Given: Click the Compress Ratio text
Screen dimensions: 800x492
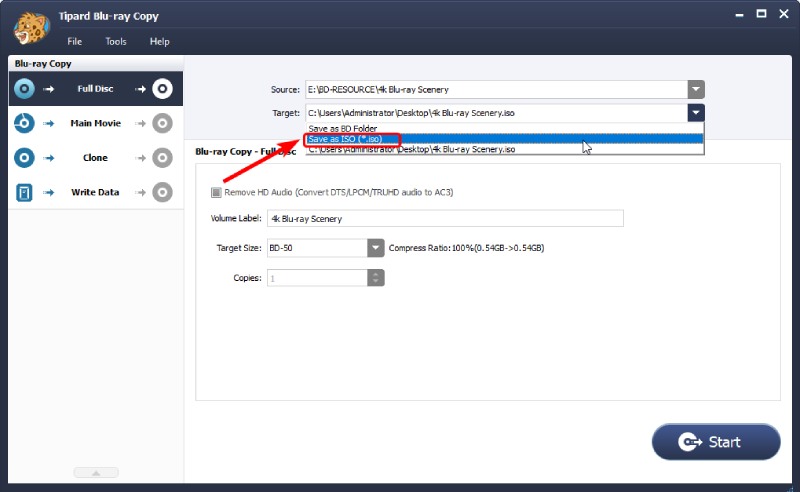Looking at the screenshot, I should coord(466,248).
